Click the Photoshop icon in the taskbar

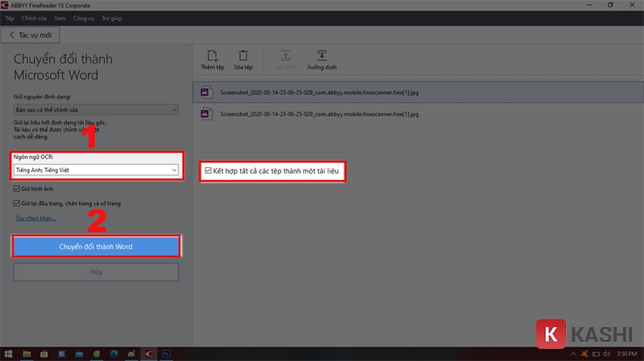(167, 353)
